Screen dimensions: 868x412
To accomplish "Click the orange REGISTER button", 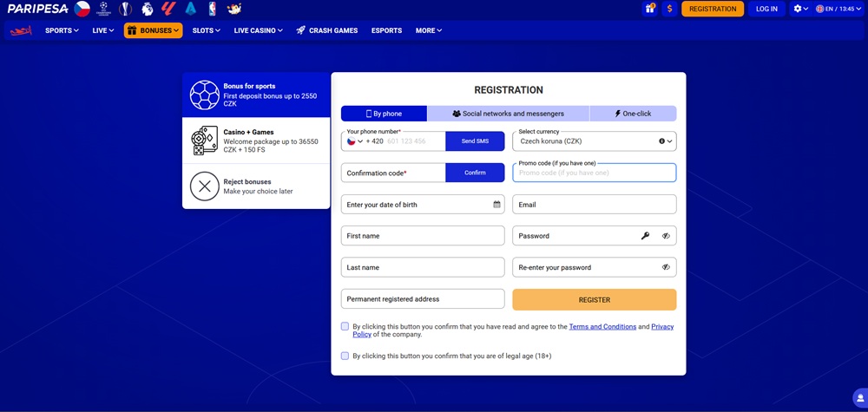I will point(594,300).
